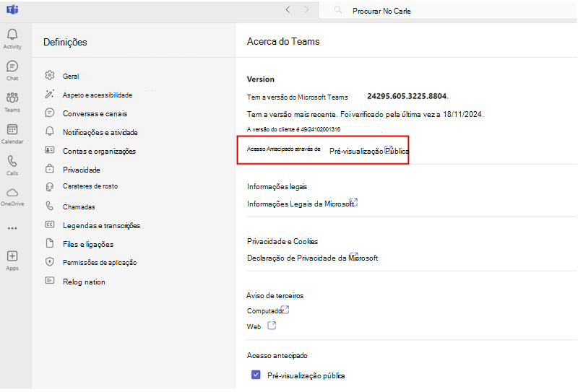Open Contas e organizações settings

pyautogui.click(x=99, y=151)
